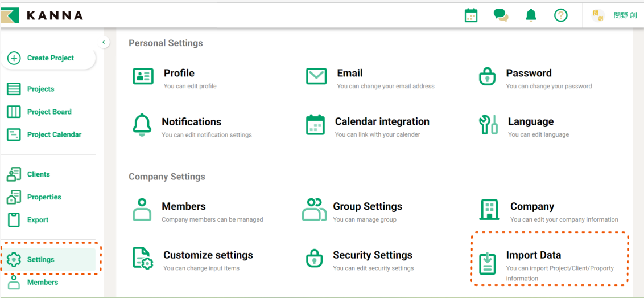Click the Email envelope icon
This screenshot has height=298, width=644.
click(316, 76)
